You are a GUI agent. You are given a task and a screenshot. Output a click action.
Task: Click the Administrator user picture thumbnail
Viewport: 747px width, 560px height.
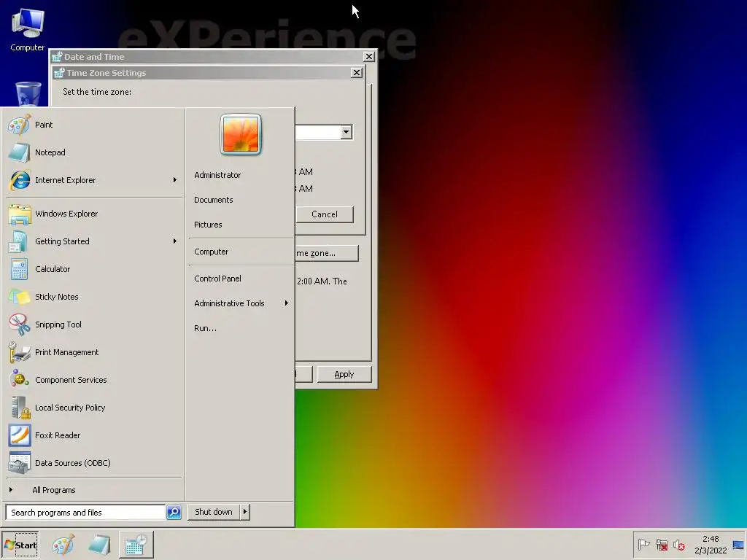click(241, 135)
